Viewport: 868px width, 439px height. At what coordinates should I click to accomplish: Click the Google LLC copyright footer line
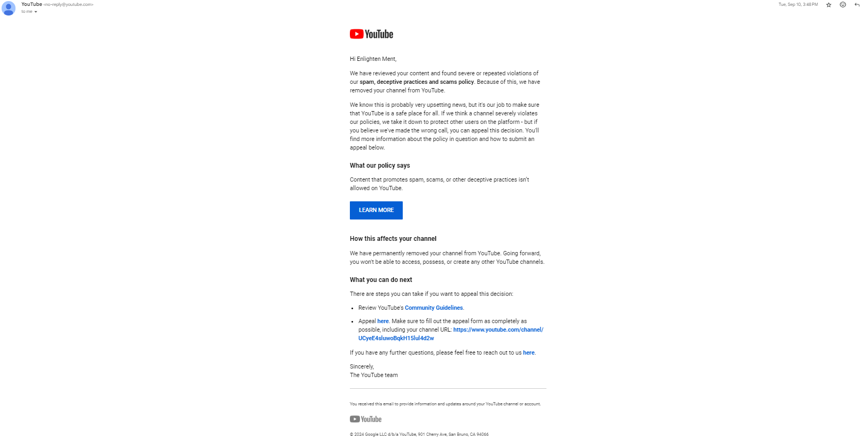419,435
